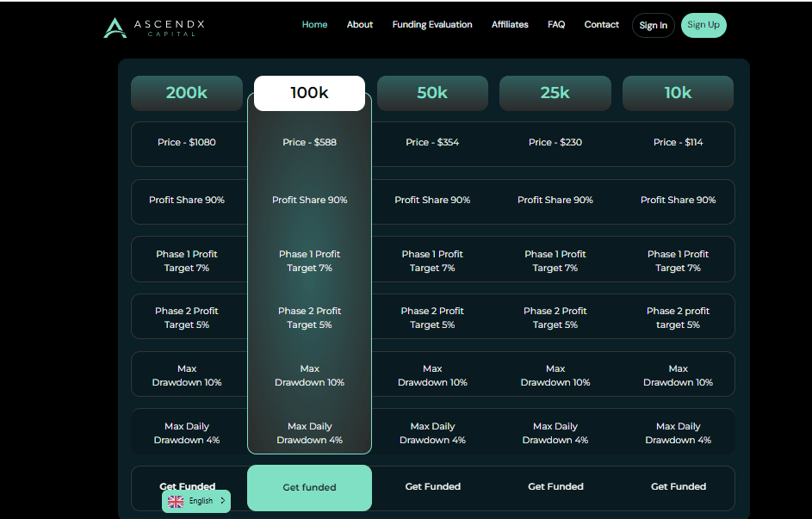Open the FAQ page
Viewport: 812px width, 519px height.
tap(556, 24)
